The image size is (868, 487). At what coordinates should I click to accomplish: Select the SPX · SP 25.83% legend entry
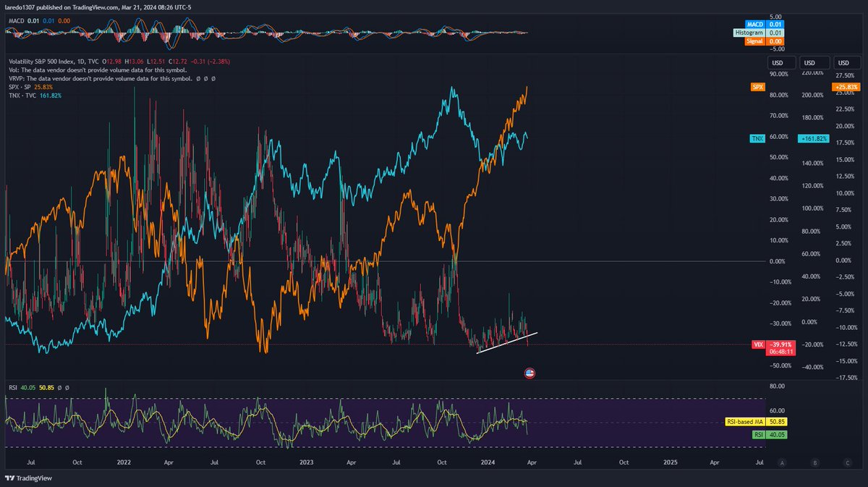(30, 87)
